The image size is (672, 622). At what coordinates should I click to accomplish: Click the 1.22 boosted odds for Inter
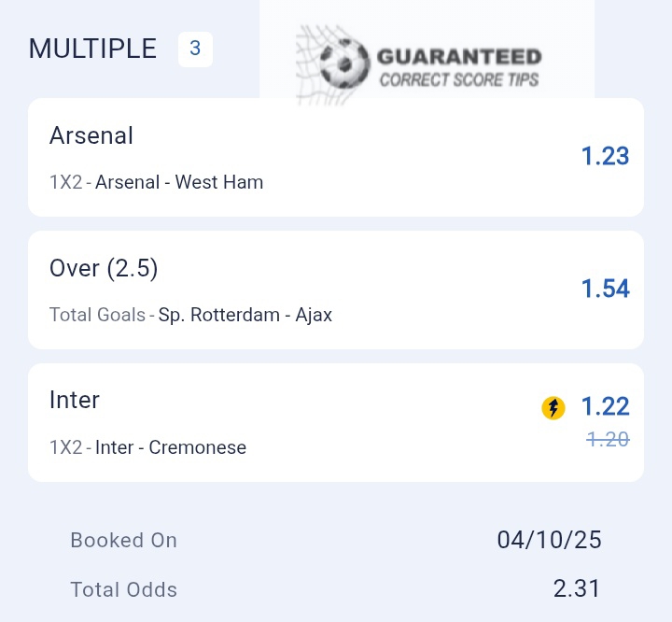(605, 406)
